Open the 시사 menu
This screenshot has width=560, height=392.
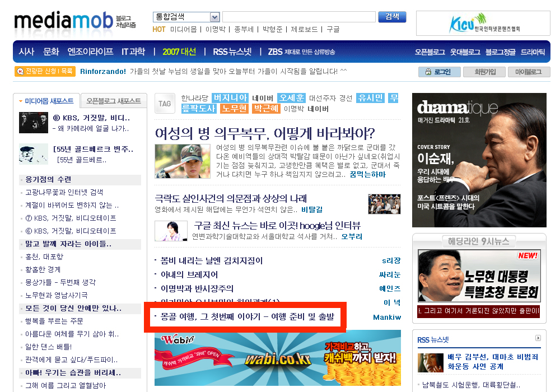pos(26,52)
